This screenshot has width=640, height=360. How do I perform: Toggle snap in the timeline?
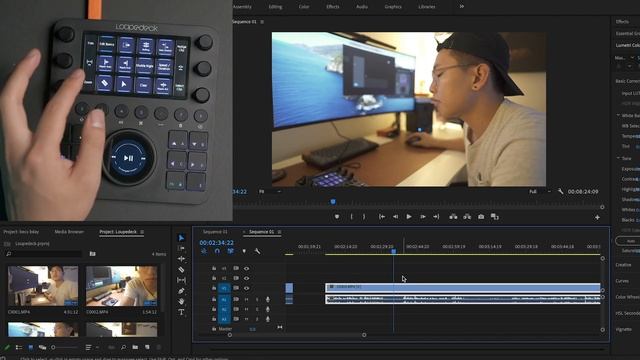pos(217,251)
